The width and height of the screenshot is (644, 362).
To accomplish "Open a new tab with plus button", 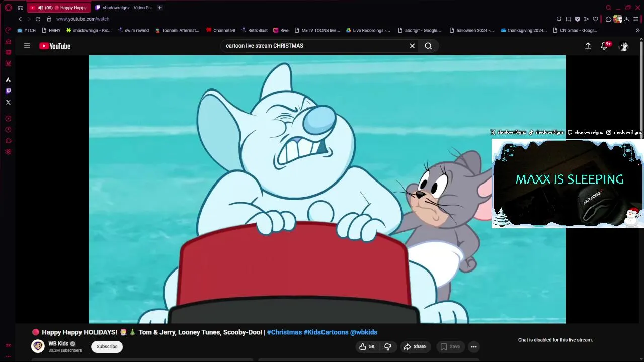I will pos(159,8).
